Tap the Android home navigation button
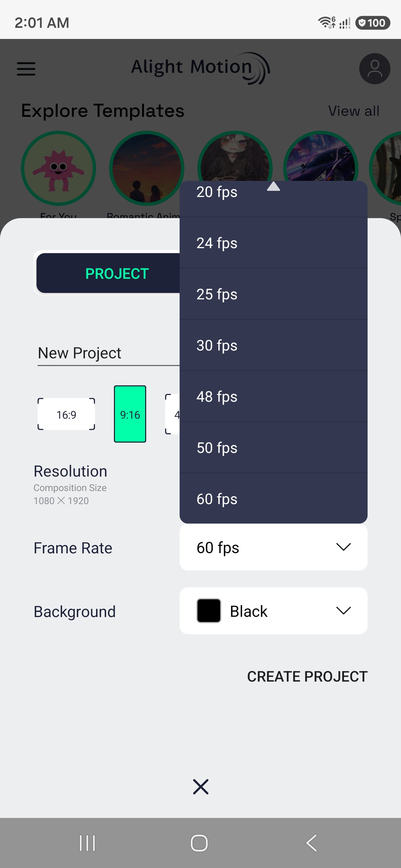This screenshot has width=401, height=868. 199,843
